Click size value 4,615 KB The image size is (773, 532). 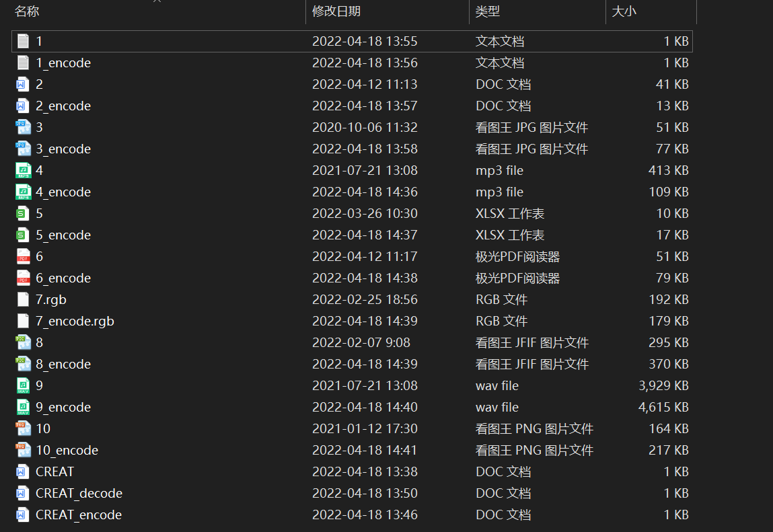tap(663, 407)
